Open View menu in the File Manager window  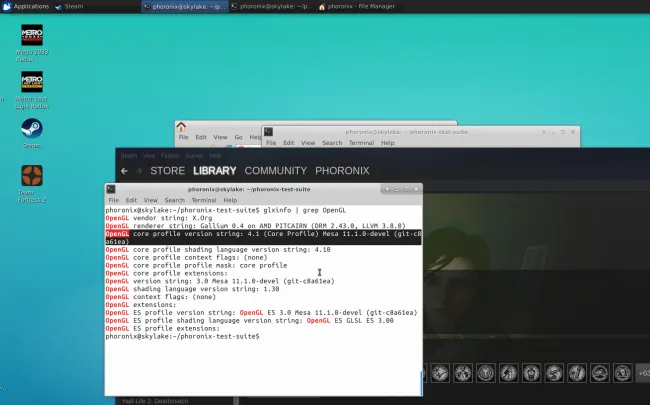point(220,137)
